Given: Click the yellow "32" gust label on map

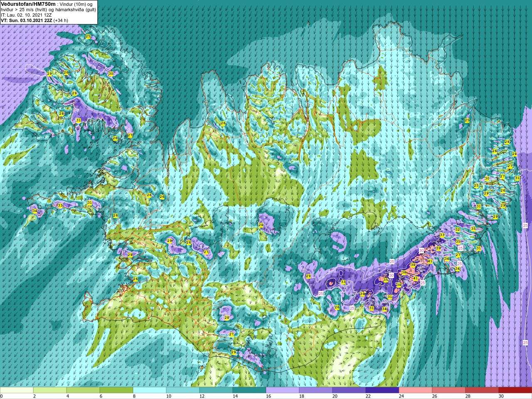Looking at the screenshot, I should [458, 229].
